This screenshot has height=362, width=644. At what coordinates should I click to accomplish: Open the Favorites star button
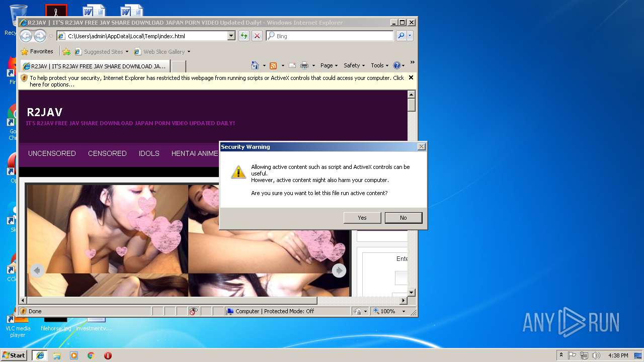[x=37, y=51]
